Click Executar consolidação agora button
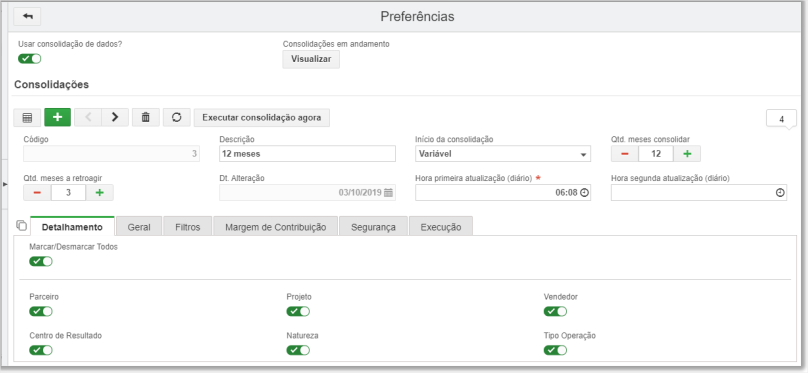The width and height of the screenshot is (808, 373). point(262,117)
